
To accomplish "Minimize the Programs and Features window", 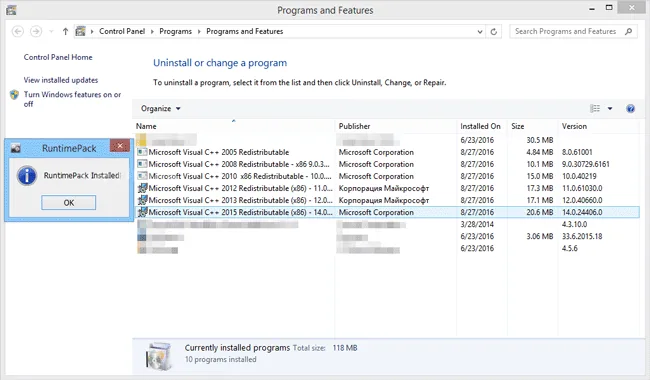I will (x=592, y=8).
